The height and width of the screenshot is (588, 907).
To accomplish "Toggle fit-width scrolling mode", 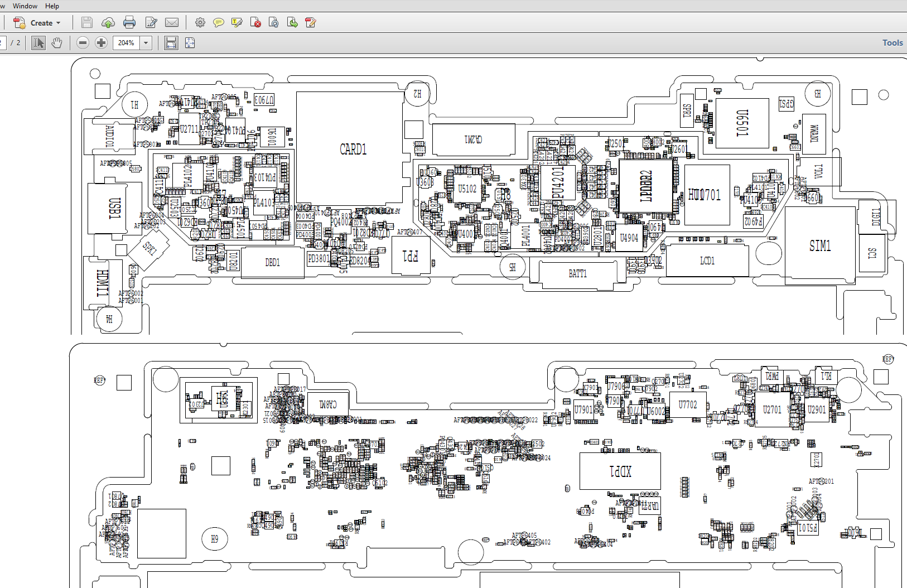I will [x=171, y=43].
